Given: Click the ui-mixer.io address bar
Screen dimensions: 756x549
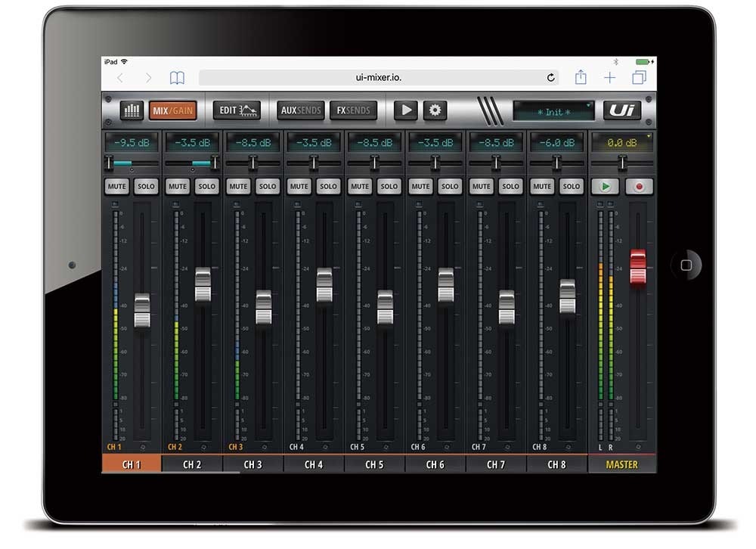Looking at the screenshot, I should 376,76.
